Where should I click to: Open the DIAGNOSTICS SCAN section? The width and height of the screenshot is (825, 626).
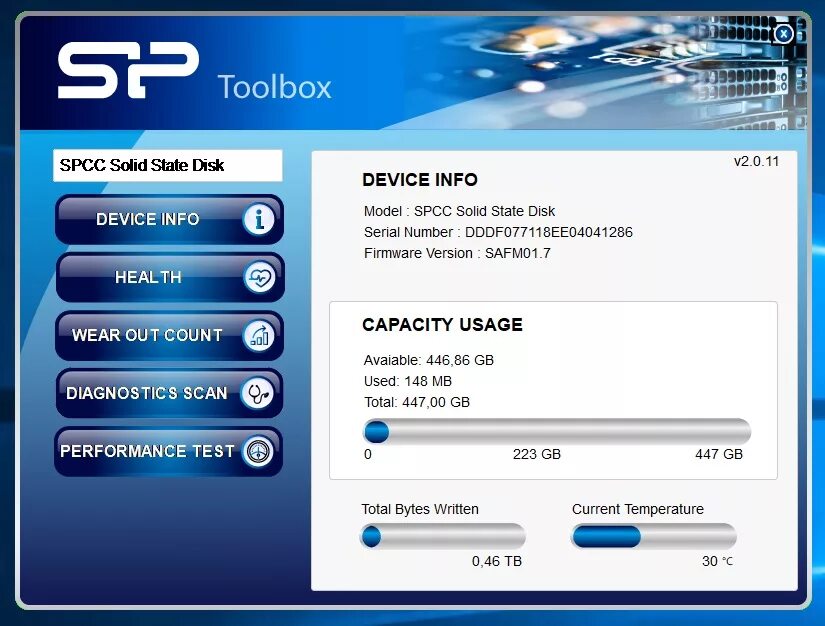click(x=168, y=393)
